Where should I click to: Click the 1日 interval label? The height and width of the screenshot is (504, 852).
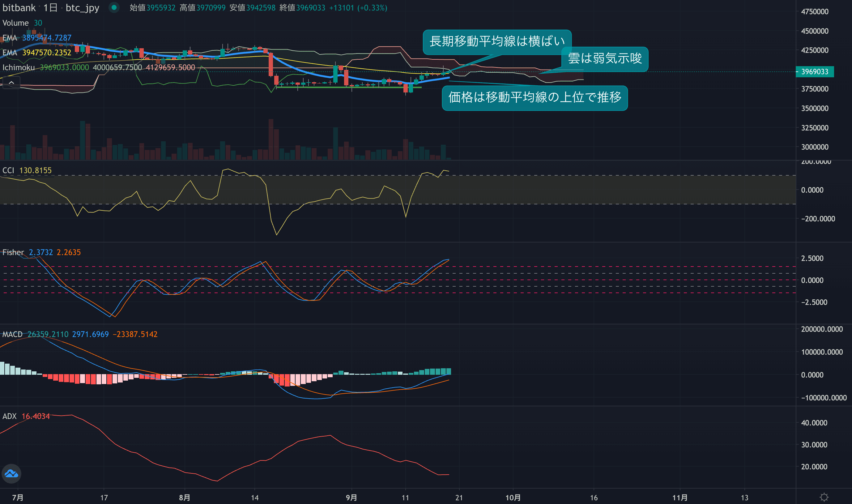[50, 7]
